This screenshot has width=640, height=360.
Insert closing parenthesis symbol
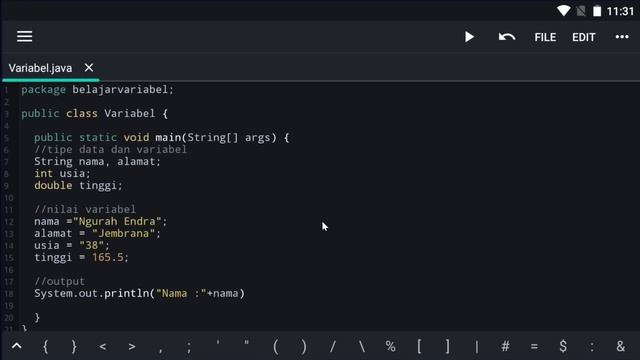[304, 347]
